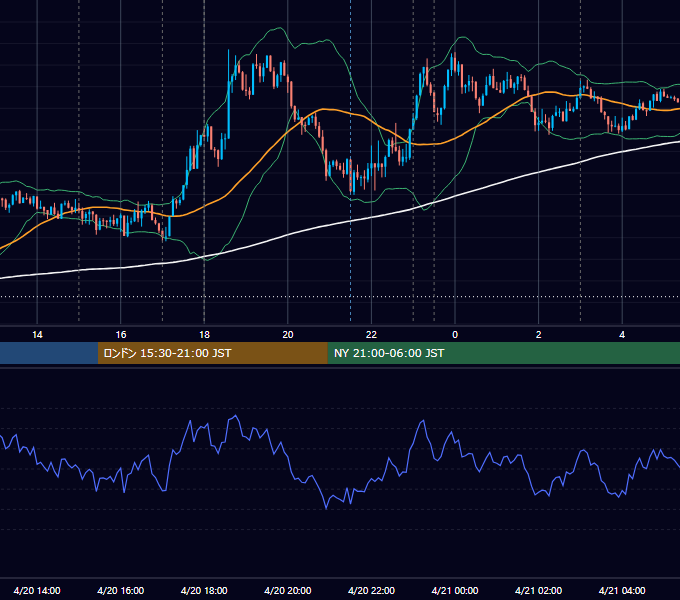Click the blue session bar before ロンドン
Image resolution: width=680 pixels, height=600 pixels.
pyautogui.click(x=49, y=353)
